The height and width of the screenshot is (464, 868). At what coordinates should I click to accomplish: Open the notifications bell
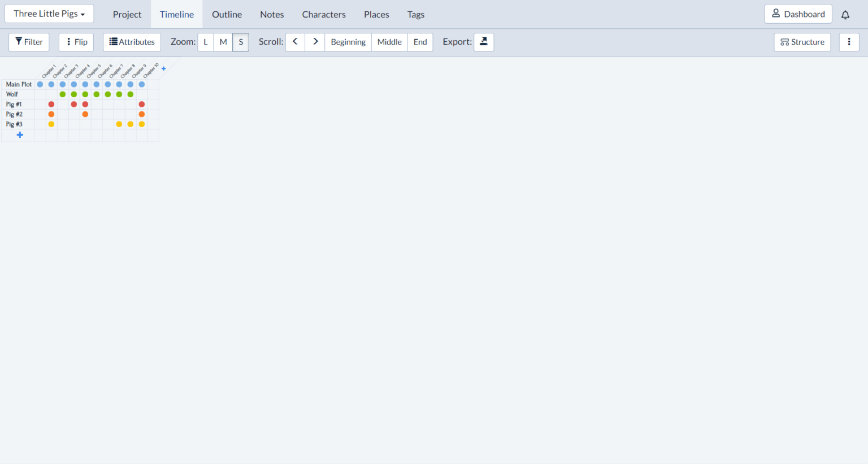pyautogui.click(x=845, y=15)
